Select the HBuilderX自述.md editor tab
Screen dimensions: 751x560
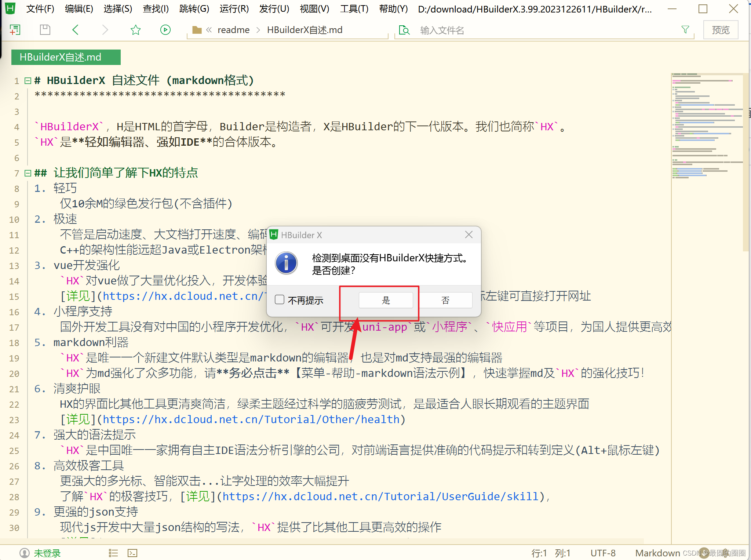click(66, 57)
